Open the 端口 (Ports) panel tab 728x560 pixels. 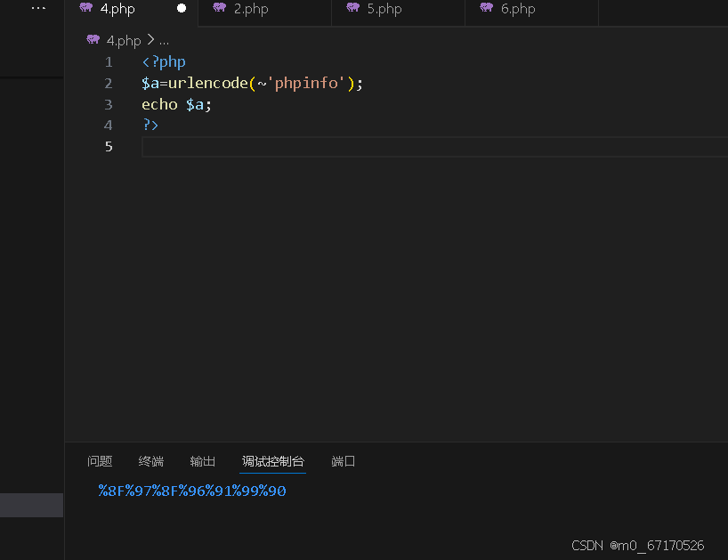coord(343,461)
